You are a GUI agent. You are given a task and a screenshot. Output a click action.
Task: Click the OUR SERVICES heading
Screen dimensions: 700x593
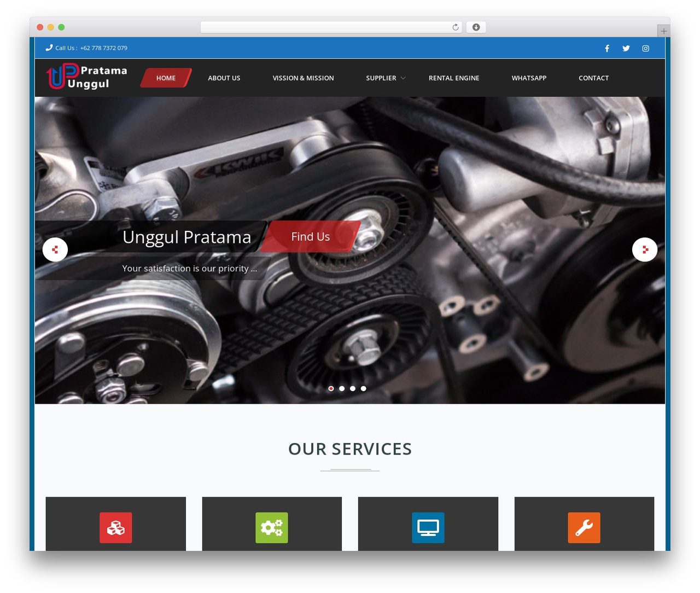(350, 449)
